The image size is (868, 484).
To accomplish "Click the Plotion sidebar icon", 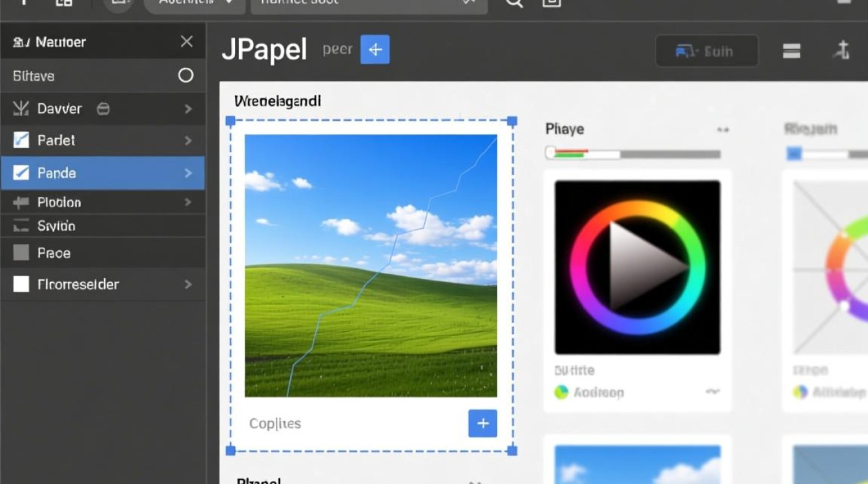I will [21, 203].
